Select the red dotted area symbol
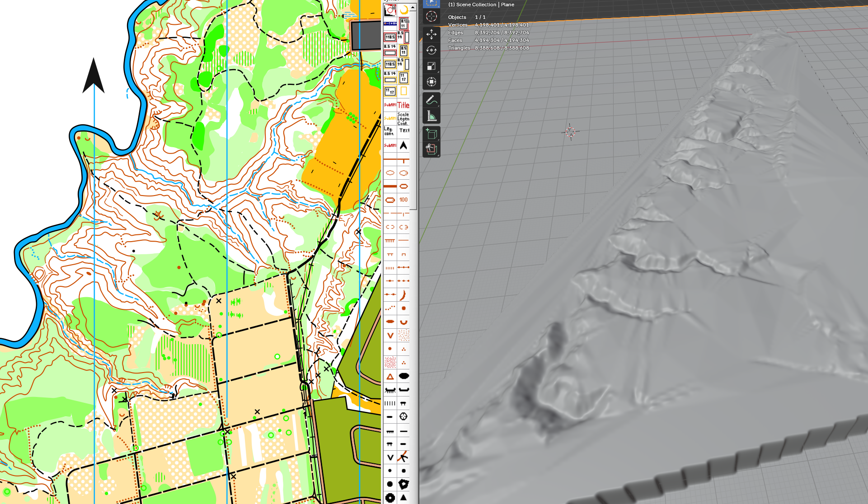868x504 pixels. pos(390,362)
